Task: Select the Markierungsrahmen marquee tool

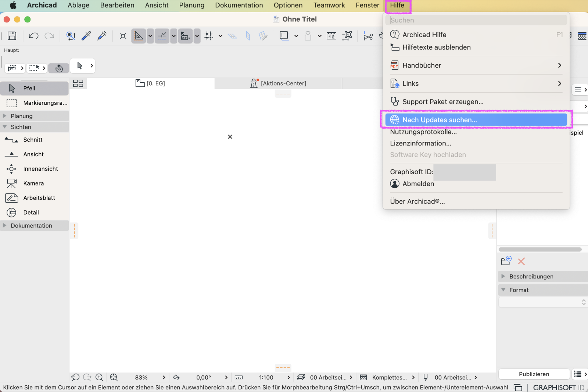Action: pos(35,103)
